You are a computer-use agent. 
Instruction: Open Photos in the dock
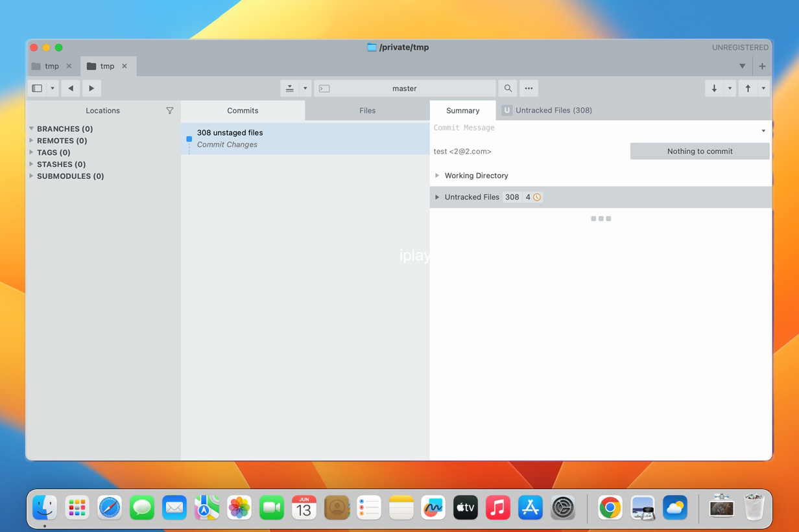click(x=239, y=508)
